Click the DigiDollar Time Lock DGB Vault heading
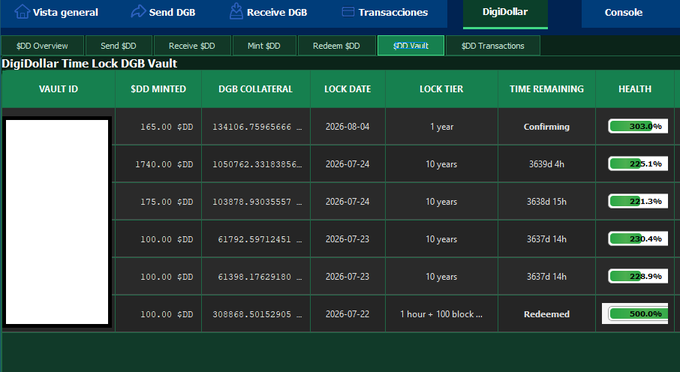This screenshot has width=680, height=372. pyautogui.click(x=89, y=64)
